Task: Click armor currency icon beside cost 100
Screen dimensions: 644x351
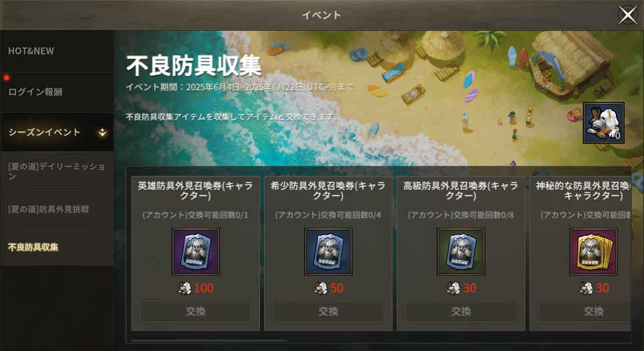Action: [185, 288]
